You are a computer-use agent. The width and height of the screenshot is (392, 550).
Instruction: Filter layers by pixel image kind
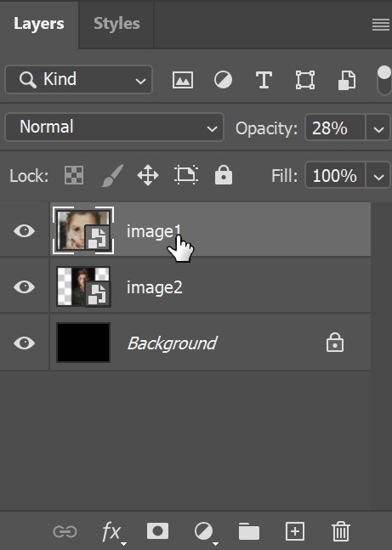[x=183, y=80]
